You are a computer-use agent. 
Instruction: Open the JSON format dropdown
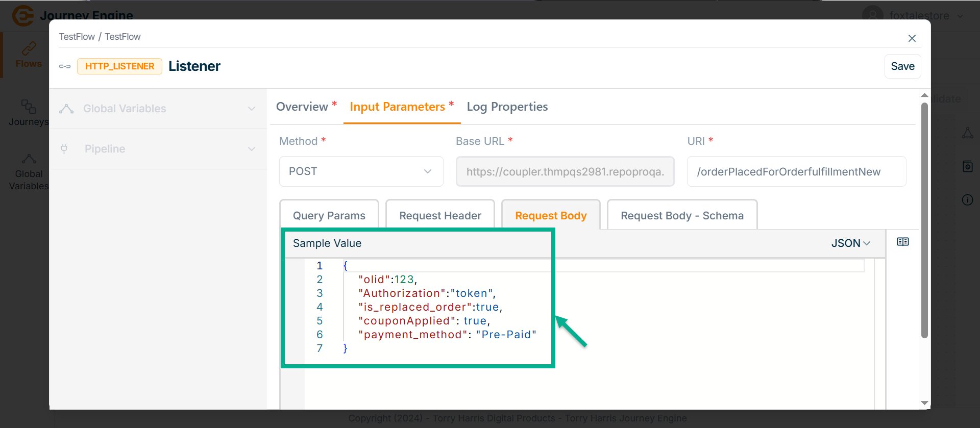[x=850, y=243]
